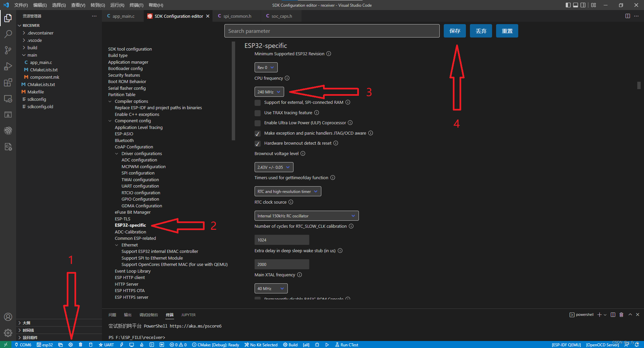Viewport: 644px width, 348px height.
Task: Open Run and Debug view
Action: click(x=8, y=66)
